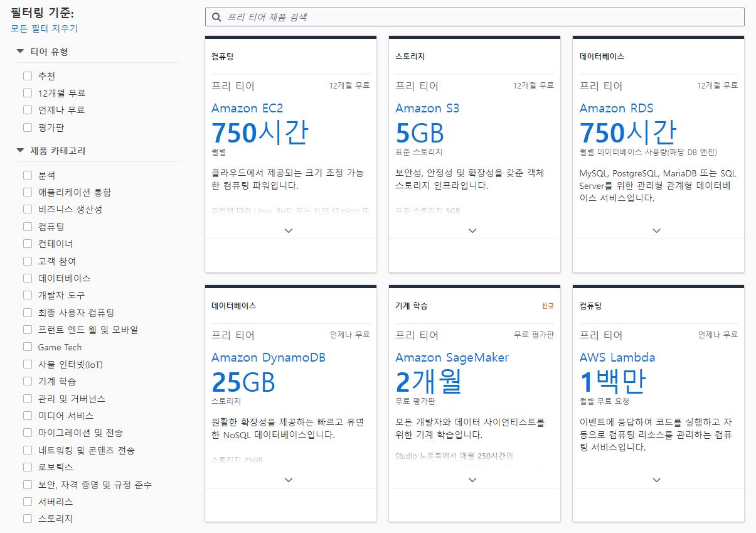Image resolution: width=756 pixels, height=533 pixels.
Task: Check the 미디어 서비스 filter
Action: coord(28,416)
